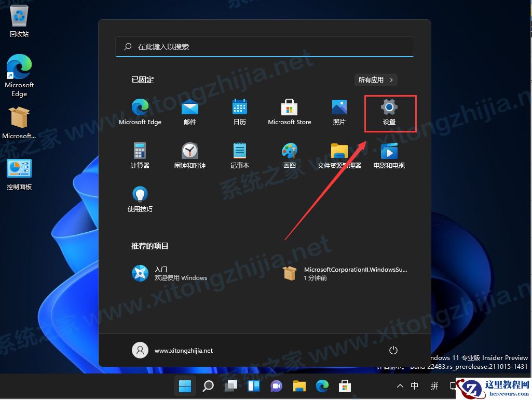
Task: Launch the Paint app
Action: 289,154
